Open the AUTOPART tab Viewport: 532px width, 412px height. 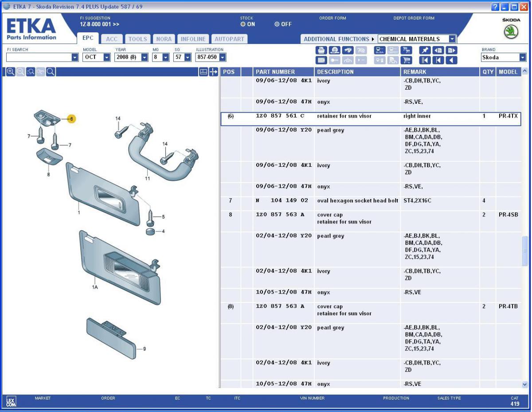tap(229, 39)
